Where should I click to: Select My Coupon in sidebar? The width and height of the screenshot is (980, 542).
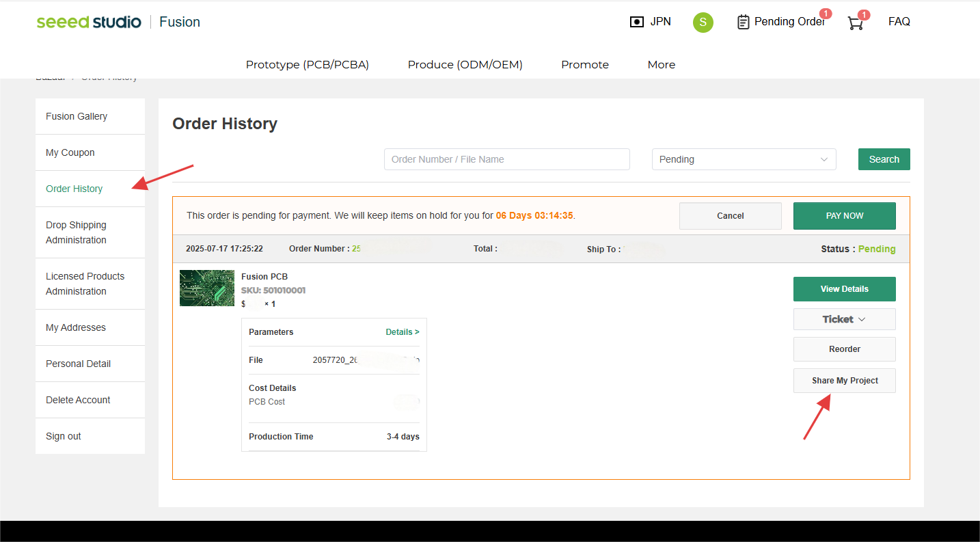click(70, 152)
